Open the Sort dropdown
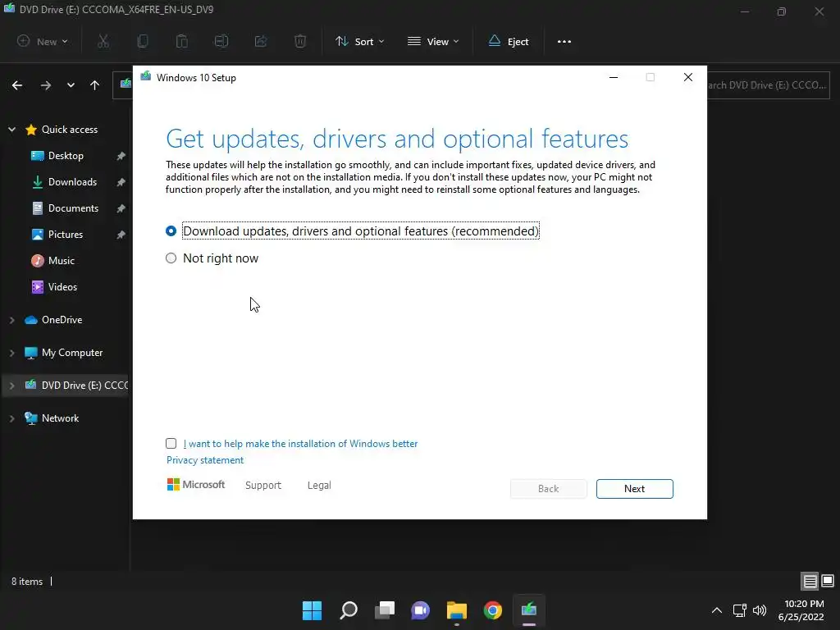Screen dimensions: 840x630 [359, 41]
